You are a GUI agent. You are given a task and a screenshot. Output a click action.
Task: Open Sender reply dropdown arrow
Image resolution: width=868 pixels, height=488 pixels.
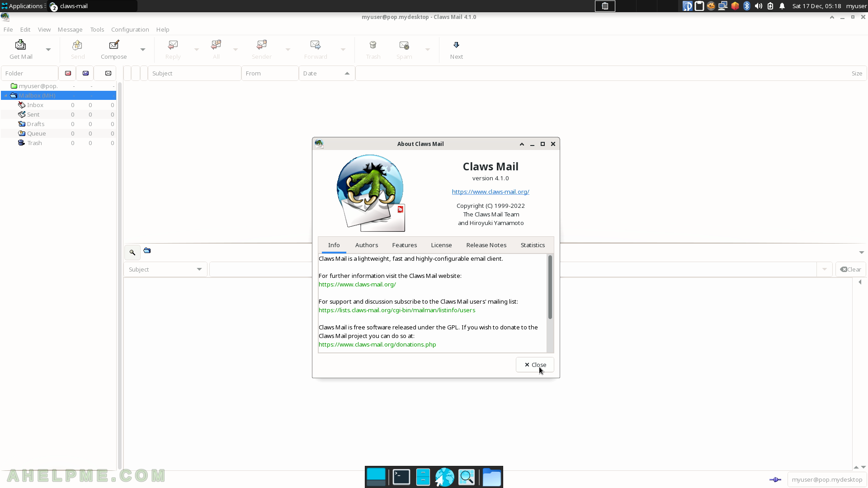[x=288, y=50]
